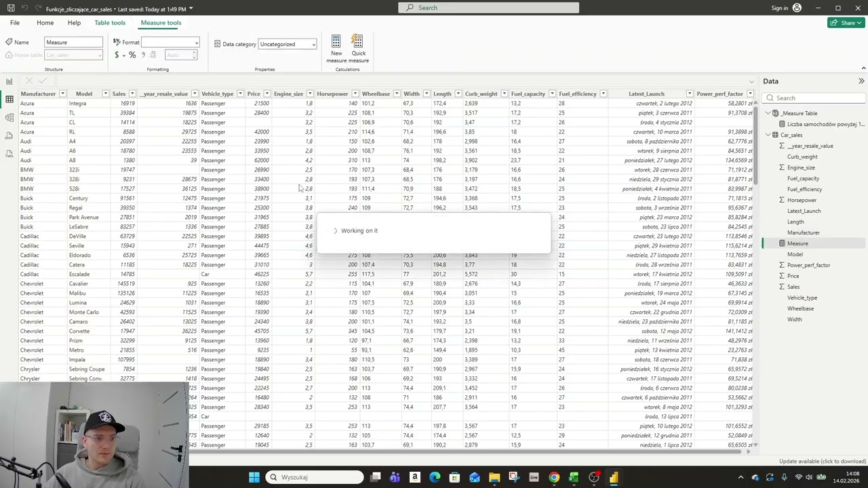Open the Sales column filter dropdown
The height and width of the screenshot is (488, 868).
coord(132,94)
